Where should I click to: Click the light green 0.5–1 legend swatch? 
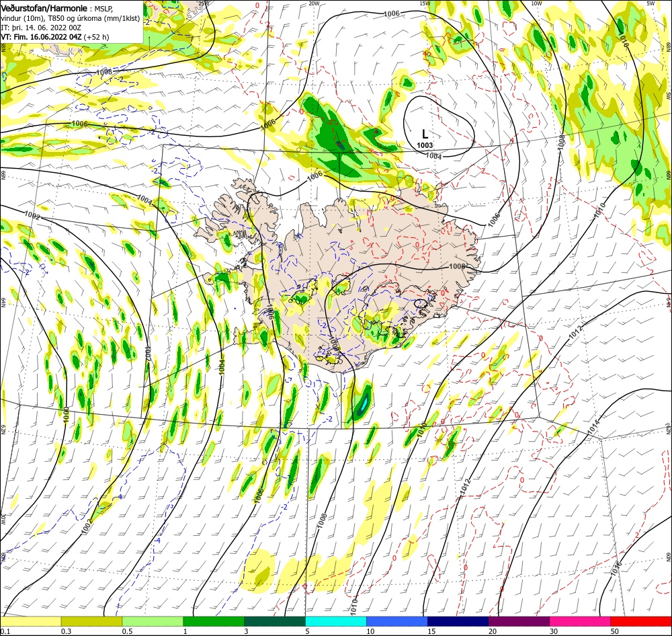point(153,621)
